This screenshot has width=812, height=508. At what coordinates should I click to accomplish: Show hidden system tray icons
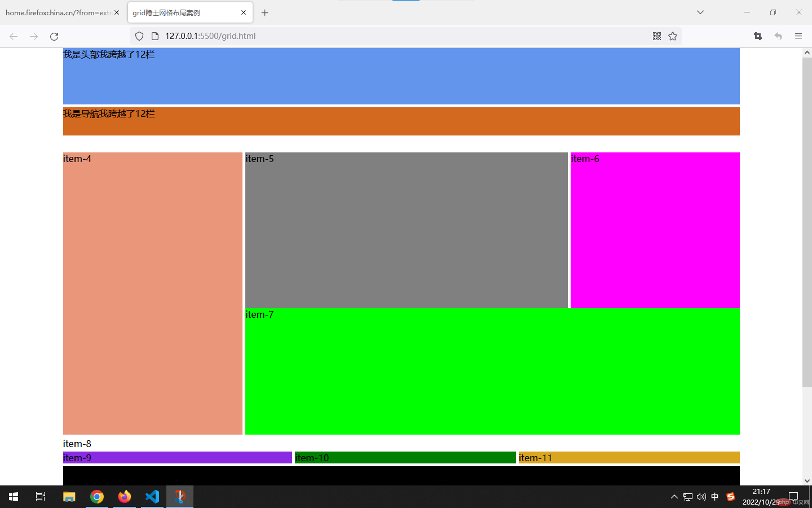click(674, 497)
